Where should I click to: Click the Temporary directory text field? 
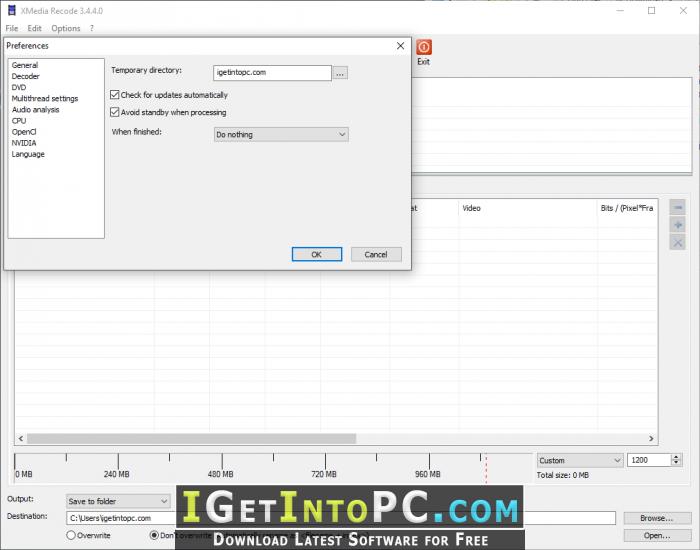pos(272,72)
